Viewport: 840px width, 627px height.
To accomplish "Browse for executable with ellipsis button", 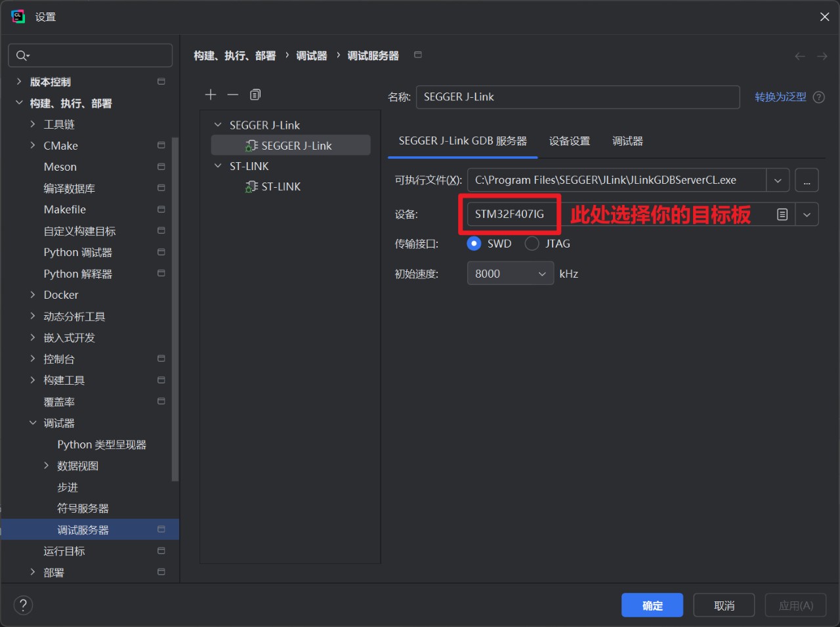I will [807, 181].
